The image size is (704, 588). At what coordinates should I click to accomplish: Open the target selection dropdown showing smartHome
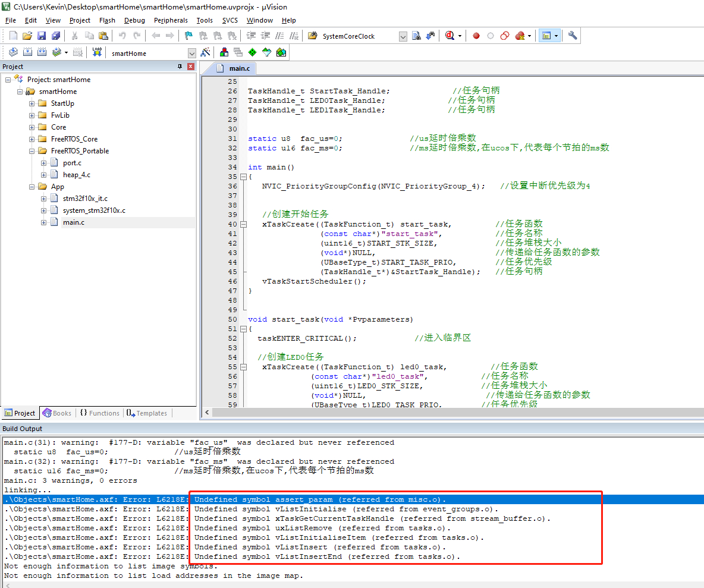191,53
